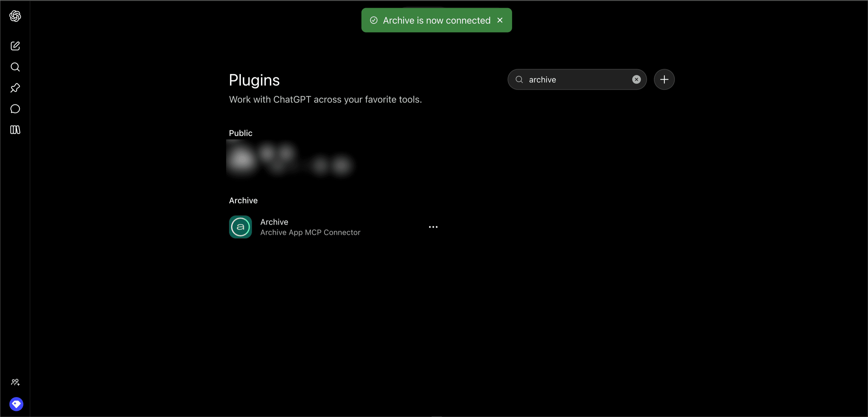Click 'Work with ChatGPT across your favorite tools.' subtitle
The width and height of the screenshot is (868, 417).
coord(325,100)
